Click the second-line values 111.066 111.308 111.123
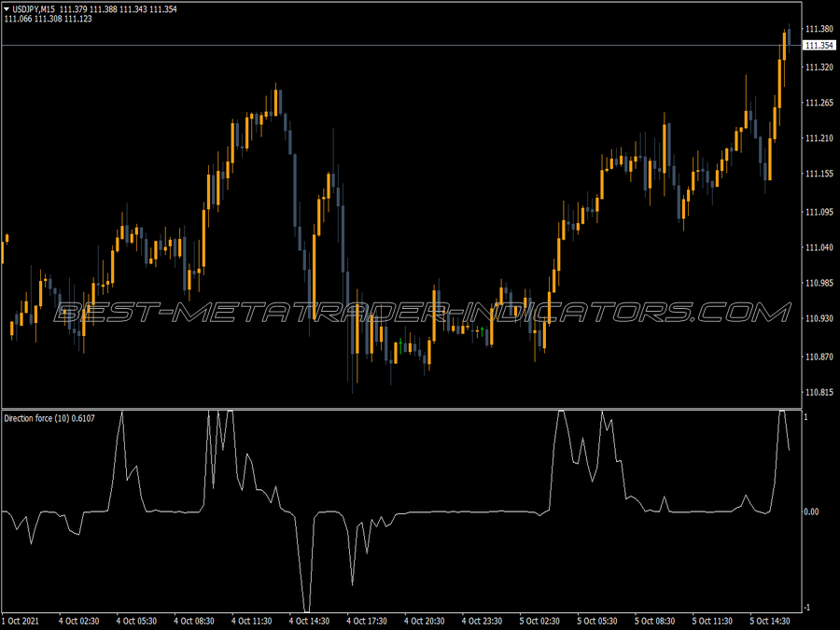840x630 pixels. [48, 19]
